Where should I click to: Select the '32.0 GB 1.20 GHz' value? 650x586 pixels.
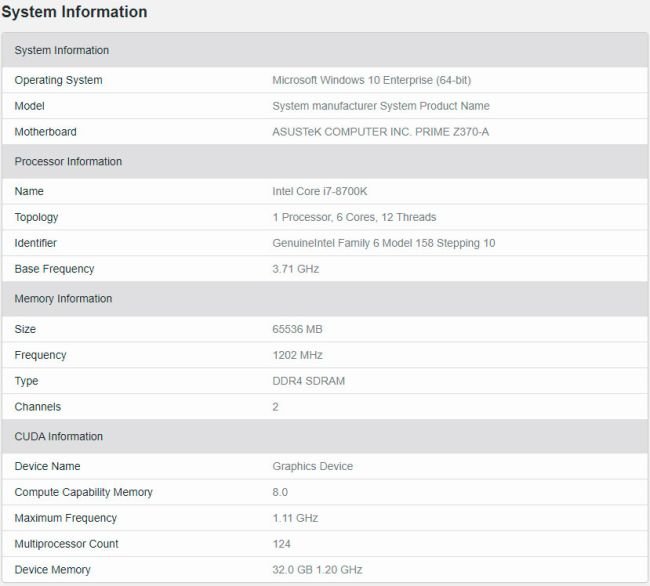[x=318, y=570]
